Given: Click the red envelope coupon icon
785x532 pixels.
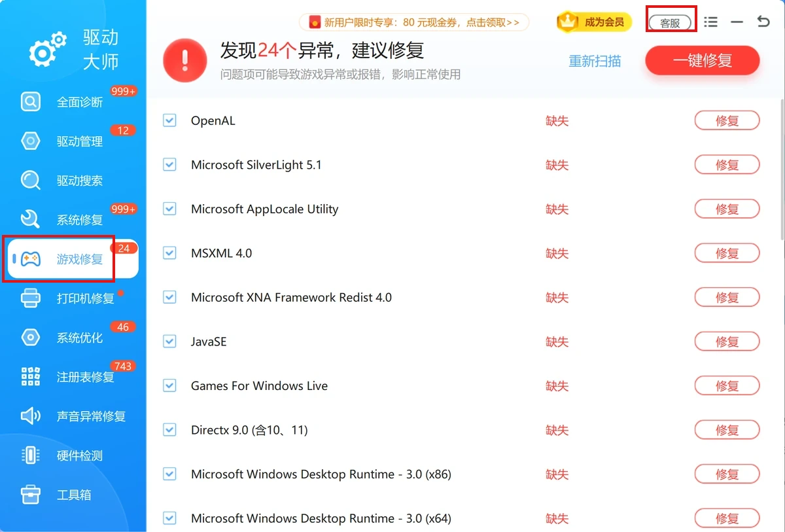Looking at the screenshot, I should [x=315, y=23].
